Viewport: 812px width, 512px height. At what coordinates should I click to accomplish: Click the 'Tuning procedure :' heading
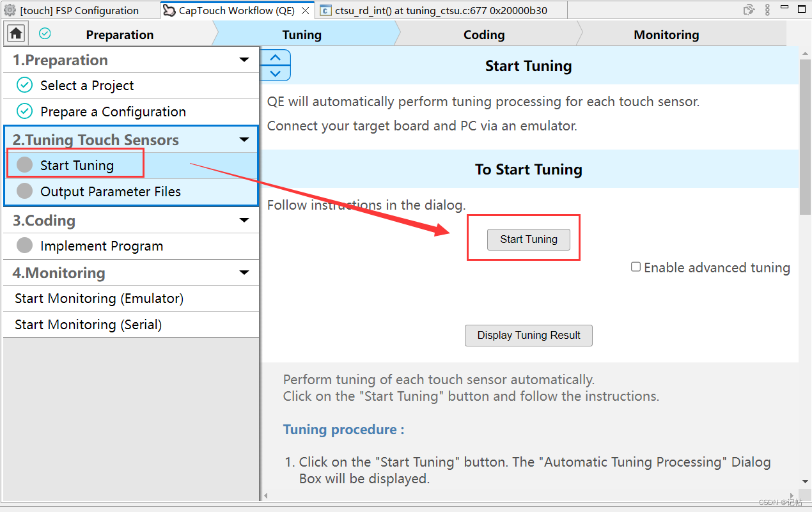coord(344,430)
